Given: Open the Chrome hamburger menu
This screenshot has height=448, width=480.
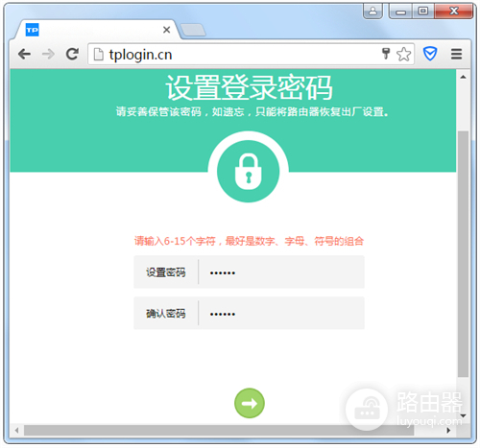Looking at the screenshot, I should (457, 54).
